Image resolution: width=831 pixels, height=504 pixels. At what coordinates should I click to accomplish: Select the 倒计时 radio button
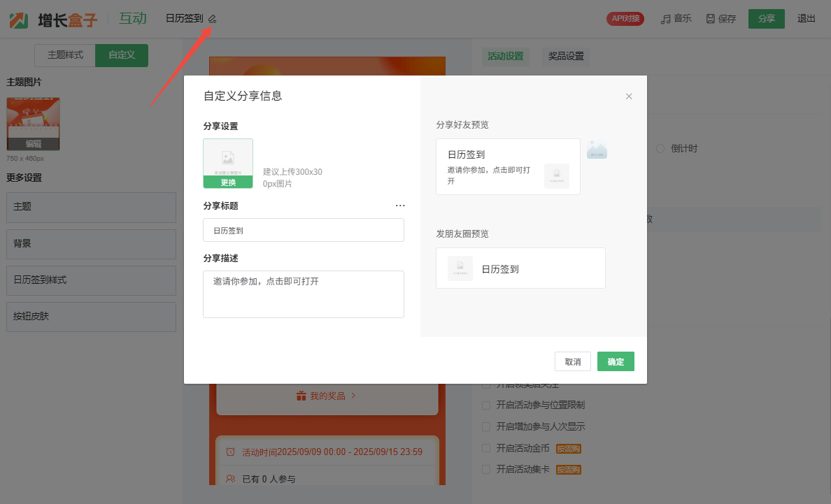click(660, 148)
